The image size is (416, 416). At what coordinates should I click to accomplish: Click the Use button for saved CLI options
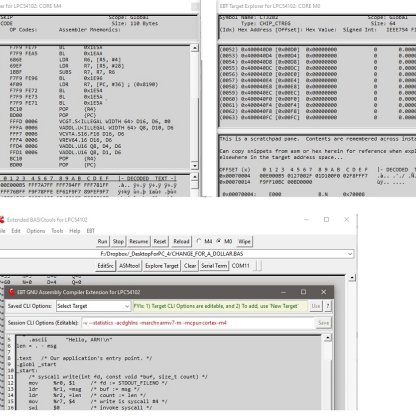(x=316, y=306)
